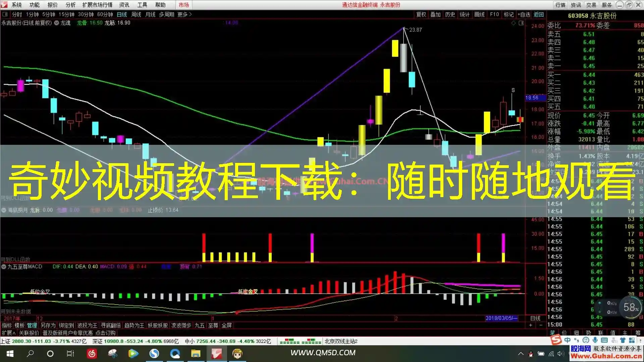Select the 15分钟 period tab
This screenshot has width=644, height=362.
(66, 14)
